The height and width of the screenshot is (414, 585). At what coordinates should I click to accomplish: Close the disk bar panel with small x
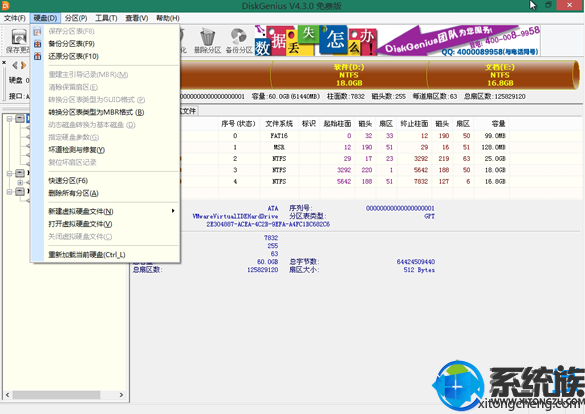coord(4,62)
